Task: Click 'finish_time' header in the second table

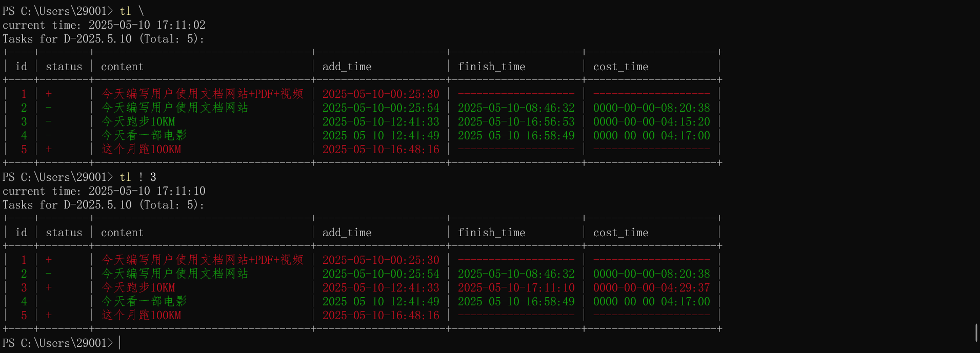Action: coord(491,233)
